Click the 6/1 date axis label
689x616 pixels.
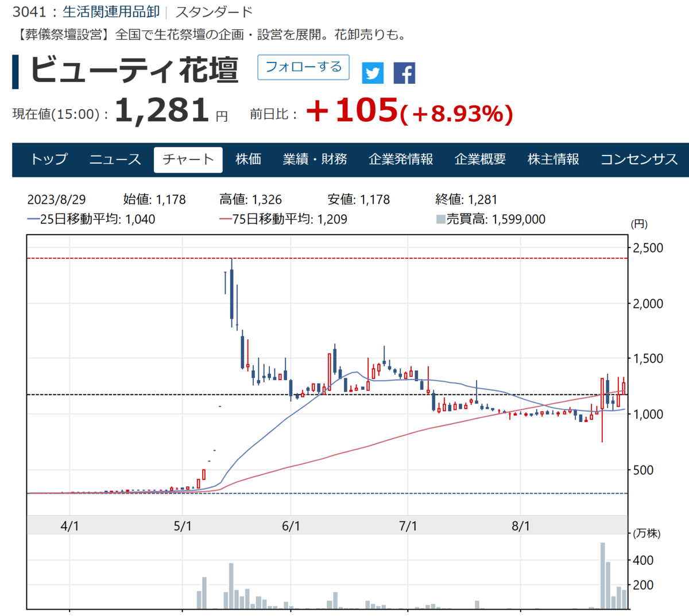[x=291, y=526]
